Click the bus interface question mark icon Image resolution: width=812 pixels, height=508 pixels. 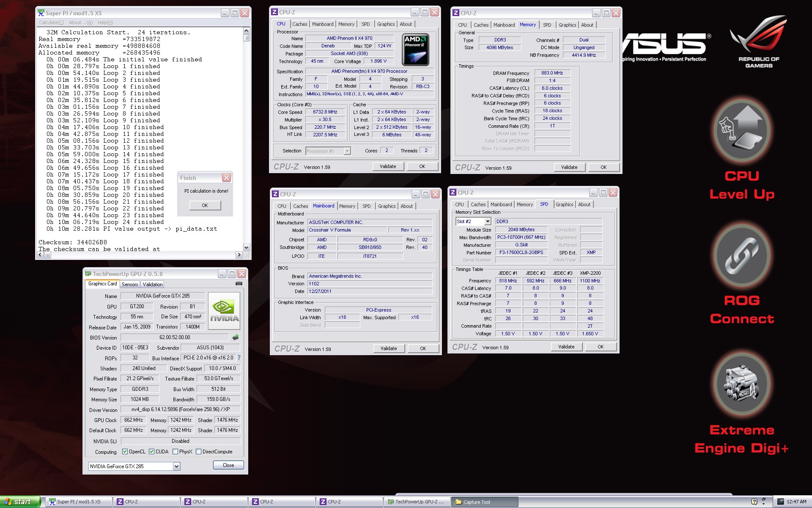click(x=239, y=358)
